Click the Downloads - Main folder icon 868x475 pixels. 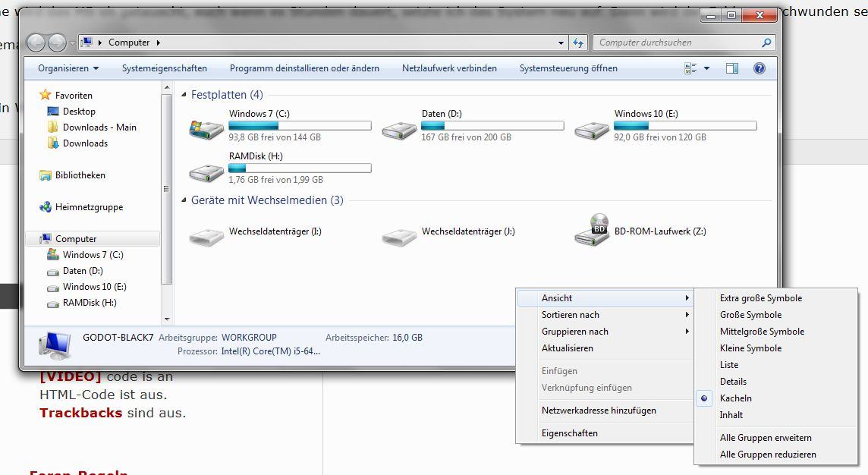click(x=53, y=127)
